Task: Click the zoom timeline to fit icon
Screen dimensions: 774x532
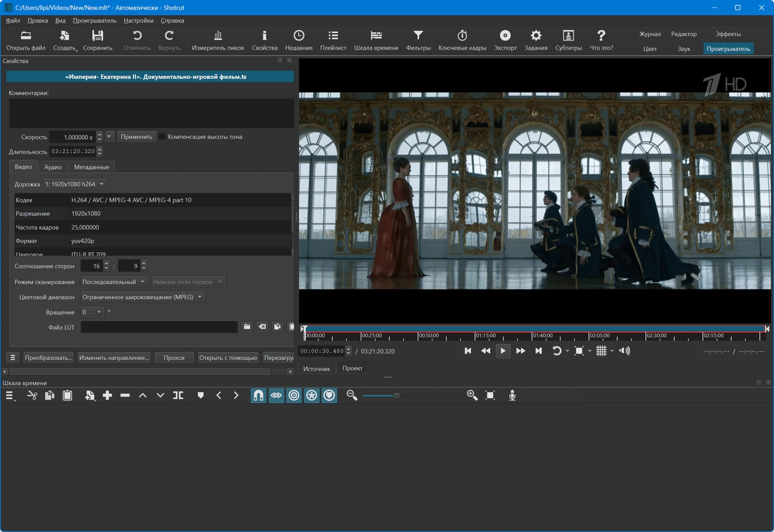Action: point(490,395)
